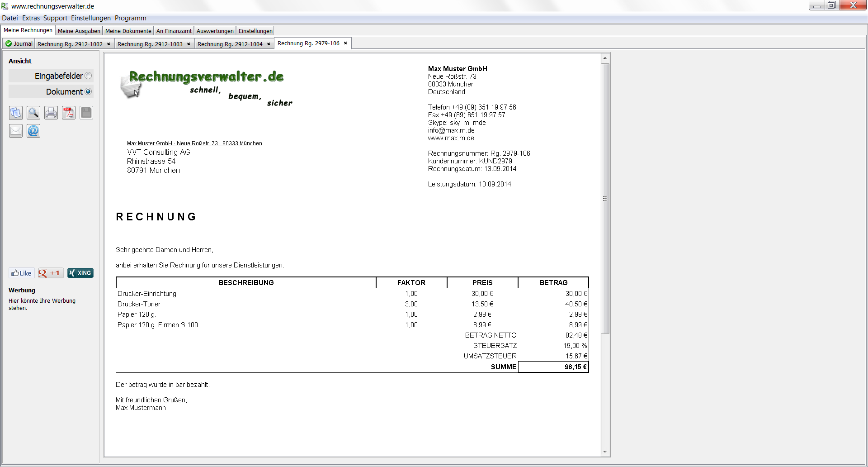This screenshot has width=868, height=467.
Task: Click the Facebook Like button
Action: pyautogui.click(x=22, y=273)
